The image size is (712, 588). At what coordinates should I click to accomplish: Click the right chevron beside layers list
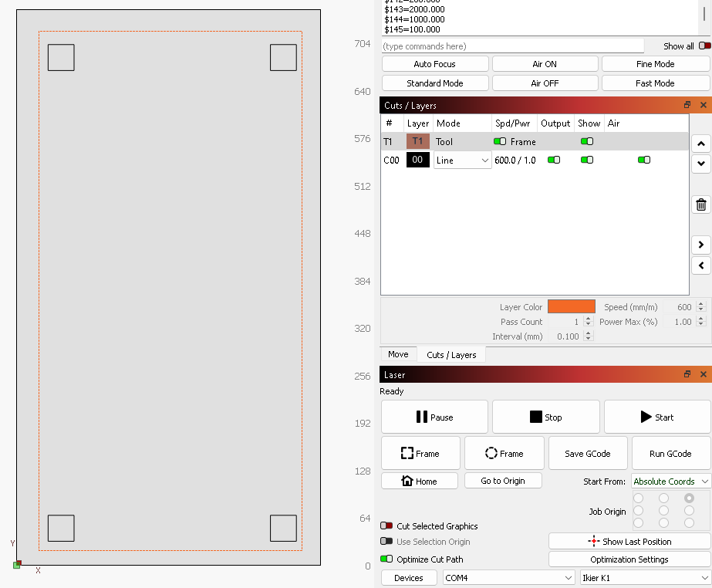(700, 245)
